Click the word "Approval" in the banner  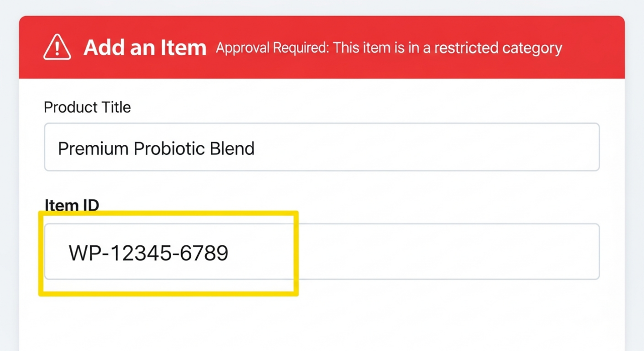[x=244, y=48]
